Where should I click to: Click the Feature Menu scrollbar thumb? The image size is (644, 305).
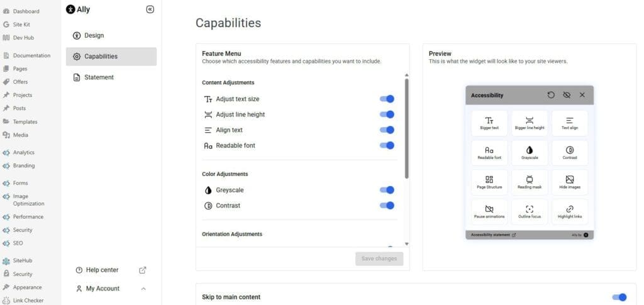[407, 129]
